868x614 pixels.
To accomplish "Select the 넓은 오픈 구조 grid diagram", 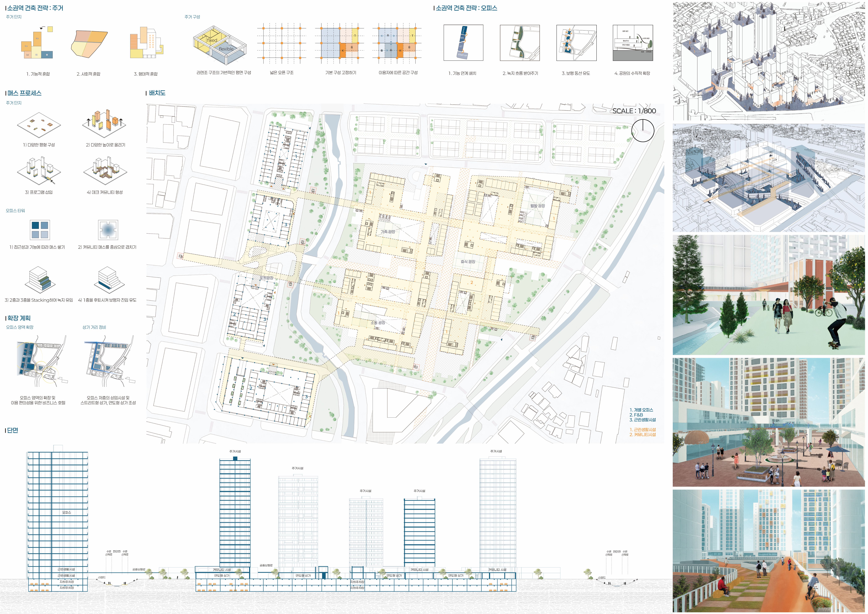I will [282, 43].
